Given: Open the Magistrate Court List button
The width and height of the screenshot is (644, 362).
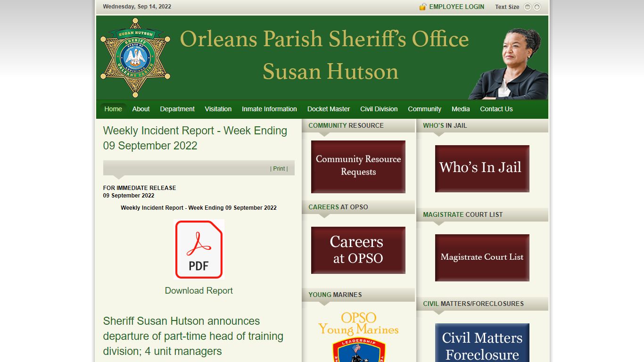Looking at the screenshot, I should [x=482, y=258].
